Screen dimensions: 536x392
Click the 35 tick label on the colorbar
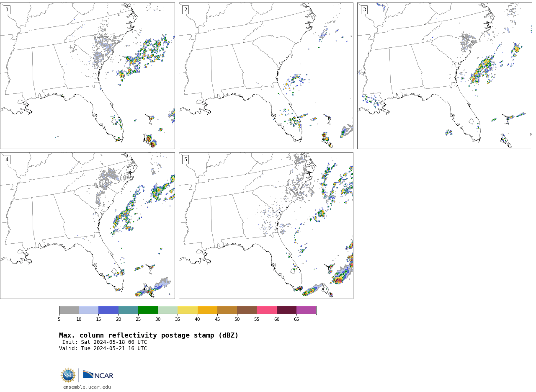coord(178,320)
